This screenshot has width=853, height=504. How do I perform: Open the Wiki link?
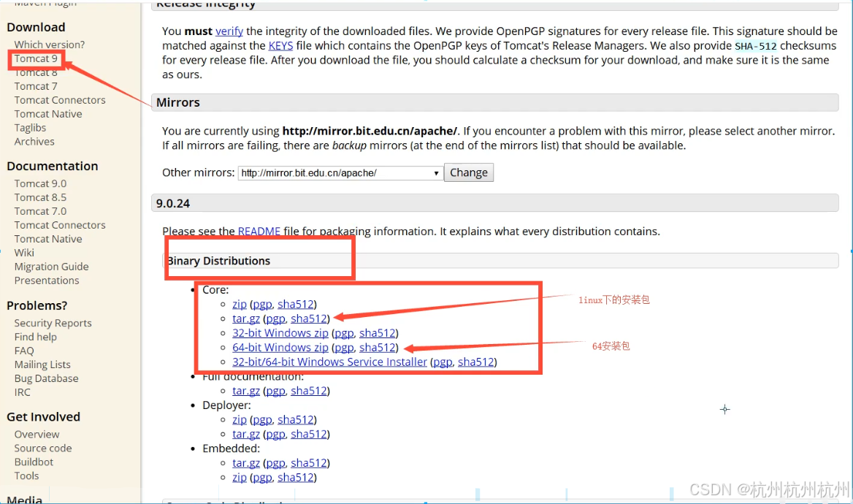tap(25, 253)
